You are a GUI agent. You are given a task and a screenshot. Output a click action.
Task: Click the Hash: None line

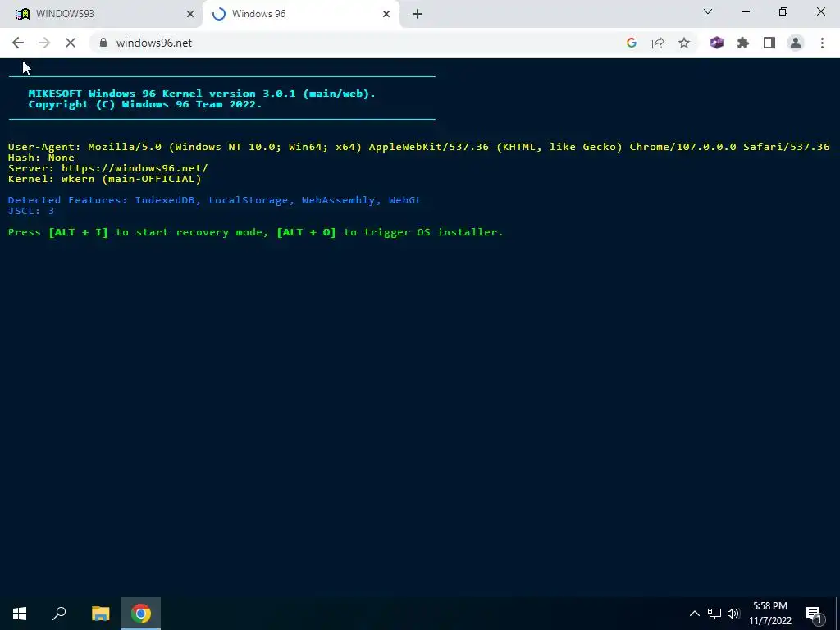coord(41,157)
